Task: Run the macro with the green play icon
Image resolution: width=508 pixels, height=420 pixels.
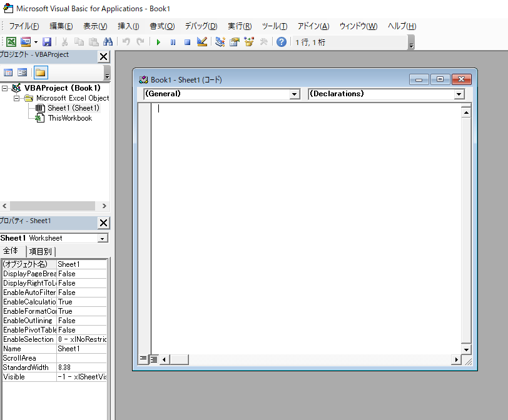Action: coord(158,42)
